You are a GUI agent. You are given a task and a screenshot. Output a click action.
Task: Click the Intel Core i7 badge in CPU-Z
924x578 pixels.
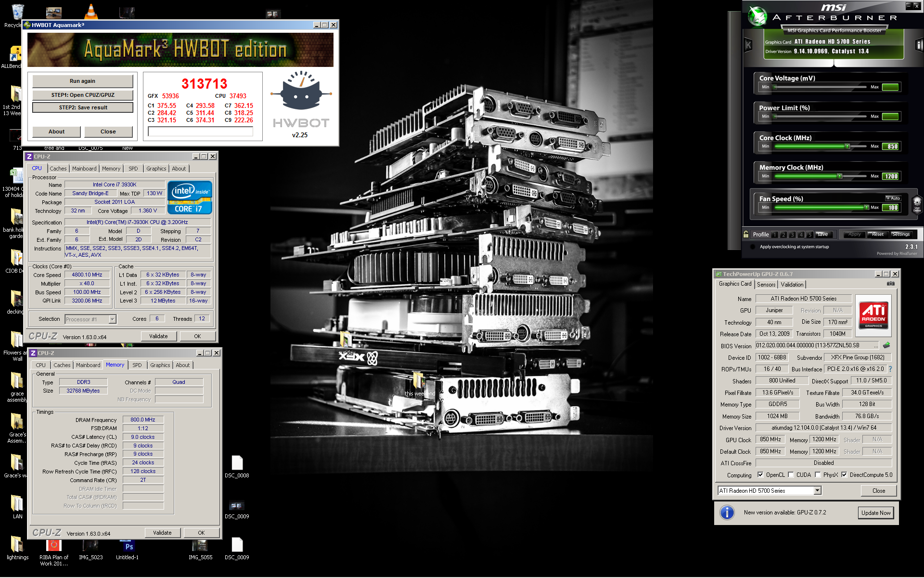190,197
